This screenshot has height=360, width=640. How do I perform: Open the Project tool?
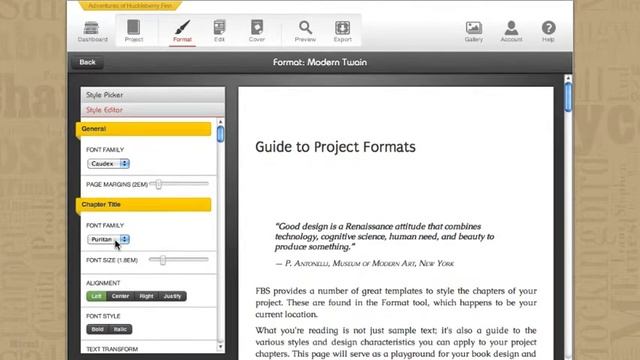coord(134,31)
